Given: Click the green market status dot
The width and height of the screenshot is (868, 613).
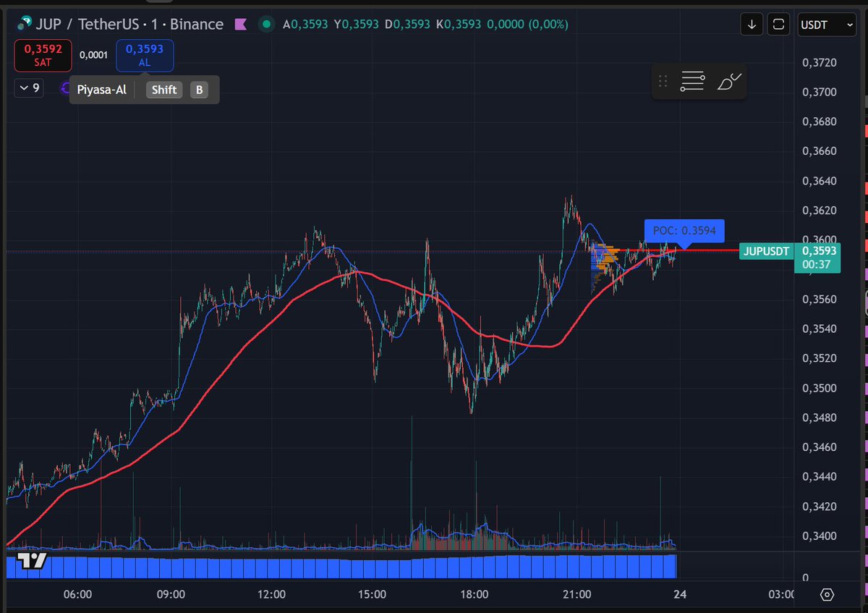Looking at the screenshot, I should [267, 25].
